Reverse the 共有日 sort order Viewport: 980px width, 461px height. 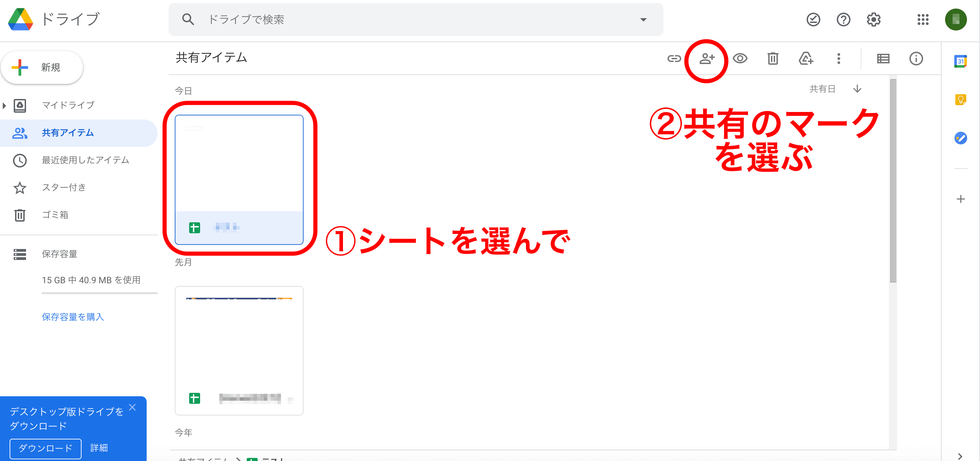[857, 89]
